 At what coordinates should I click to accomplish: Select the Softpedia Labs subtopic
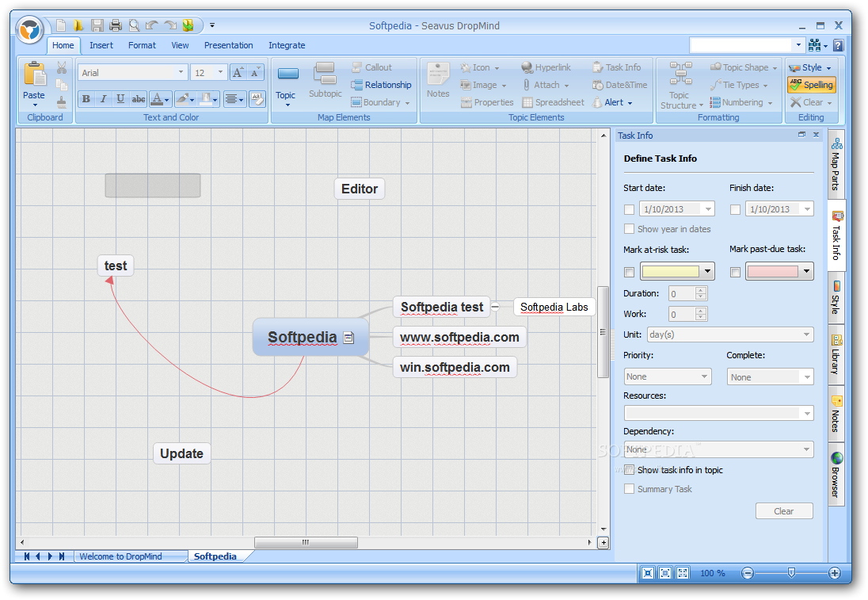554,307
